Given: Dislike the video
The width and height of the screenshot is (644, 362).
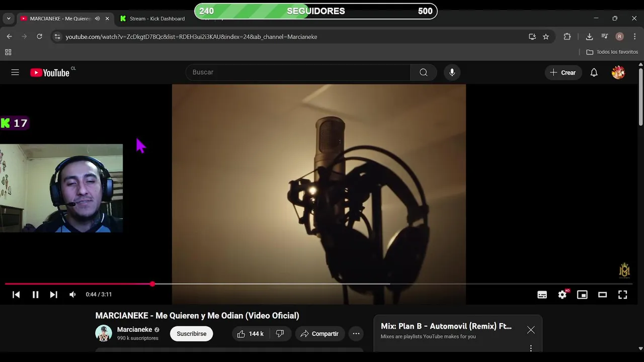Looking at the screenshot, I should [280, 334].
